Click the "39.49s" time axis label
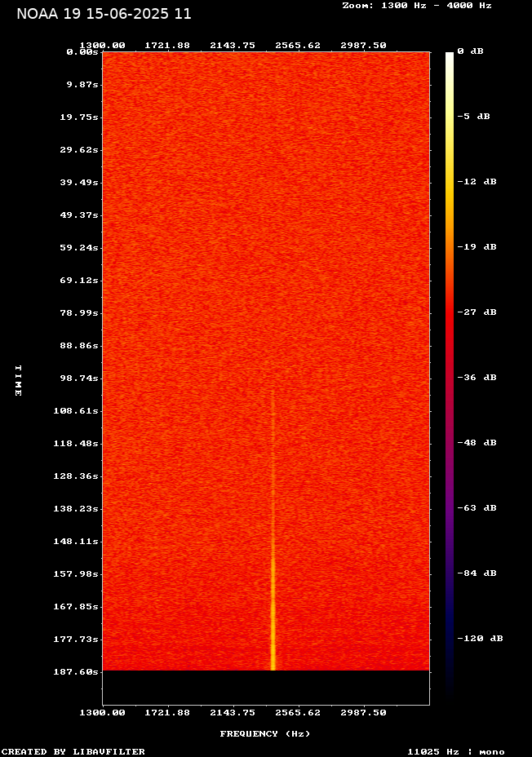 tap(79, 182)
